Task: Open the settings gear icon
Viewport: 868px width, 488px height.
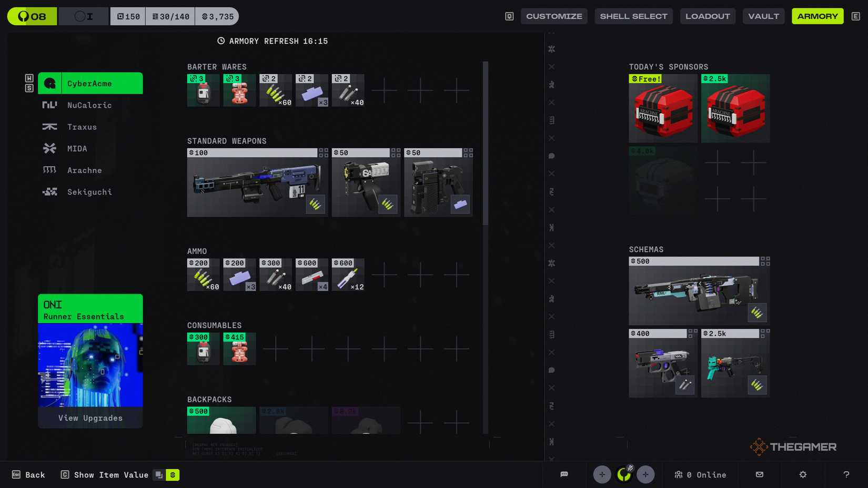Action: [803, 474]
